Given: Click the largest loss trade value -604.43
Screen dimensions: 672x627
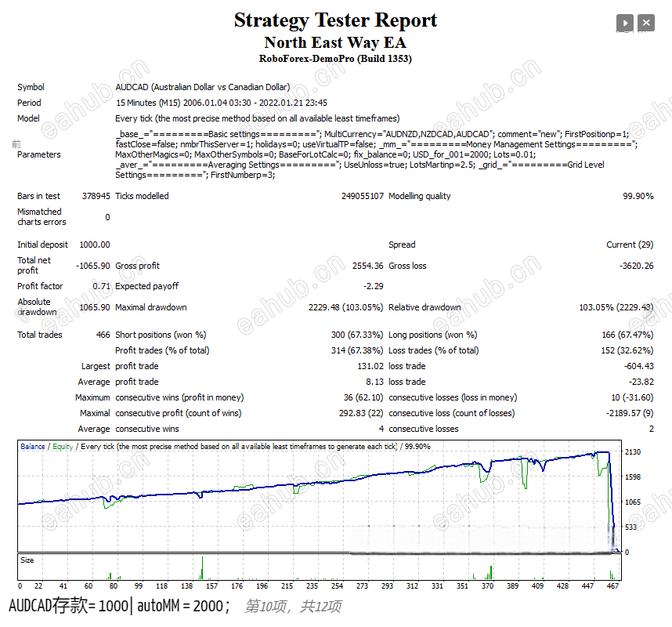Looking at the screenshot, I should point(639,366).
